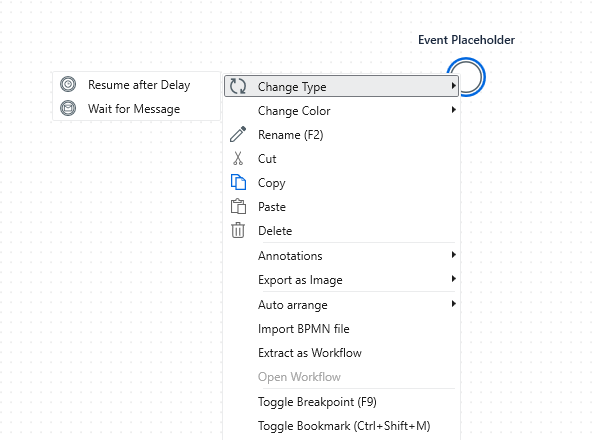Choose Resume after Delay event type

[138, 85]
